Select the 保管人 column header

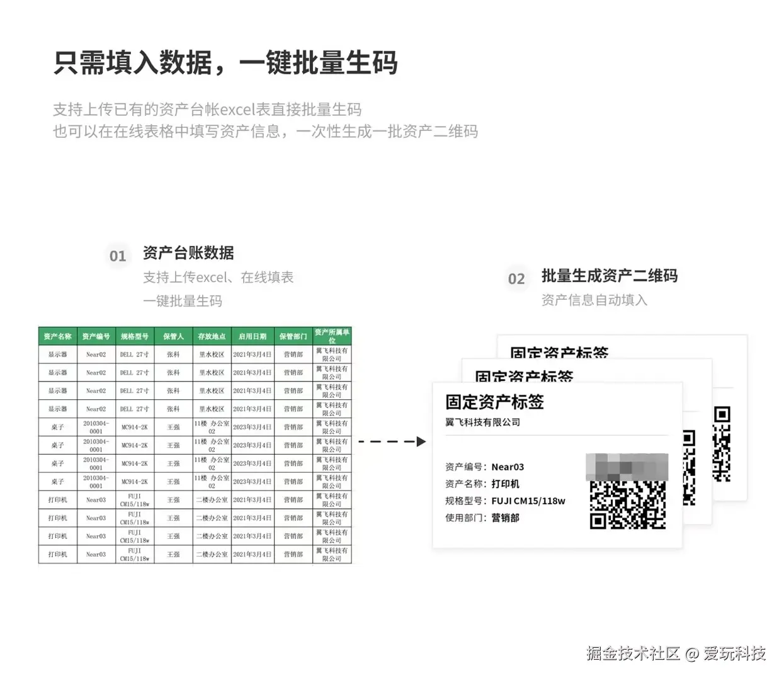pos(173,336)
